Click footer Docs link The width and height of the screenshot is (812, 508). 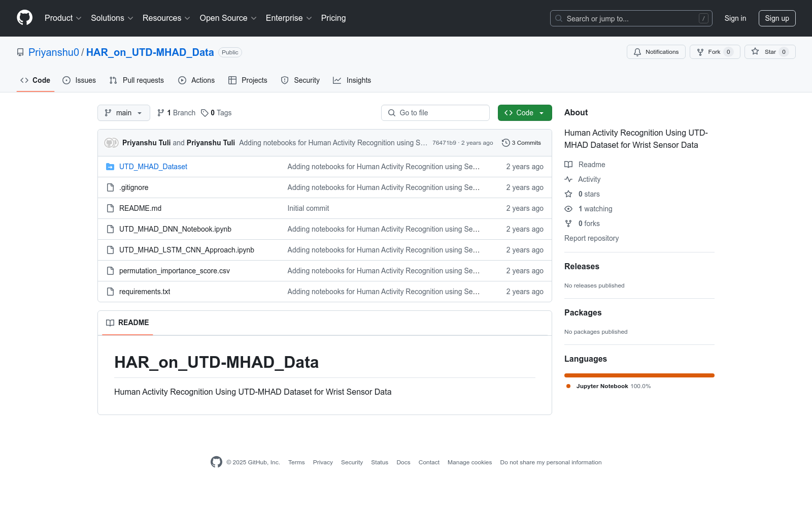403,462
